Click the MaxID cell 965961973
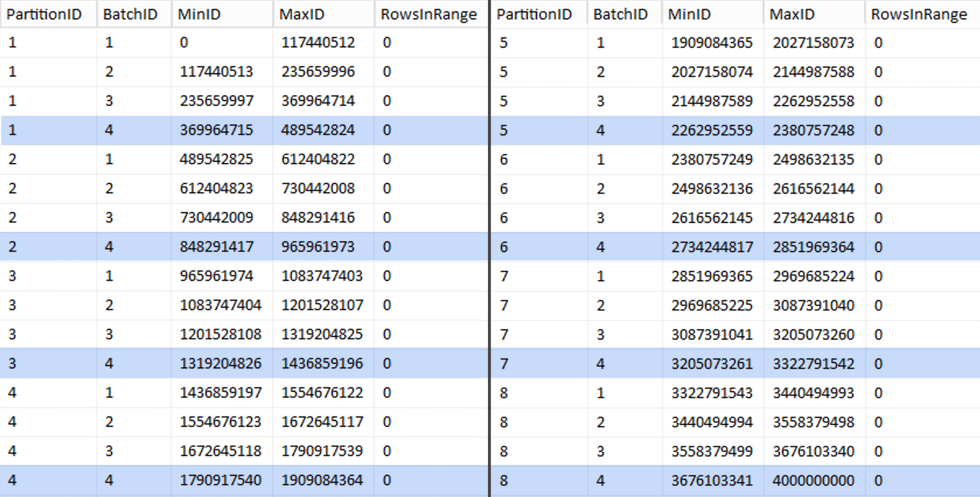 pyautogui.click(x=323, y=247)
